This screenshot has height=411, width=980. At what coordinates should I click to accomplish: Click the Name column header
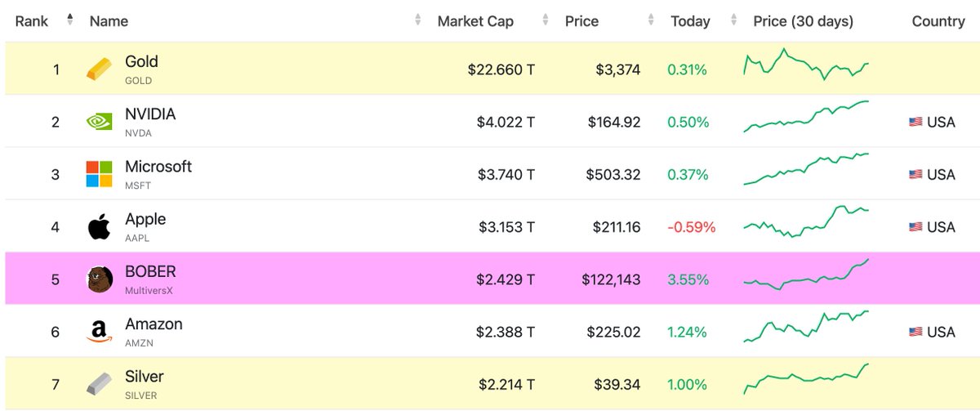tap(109, 21)
